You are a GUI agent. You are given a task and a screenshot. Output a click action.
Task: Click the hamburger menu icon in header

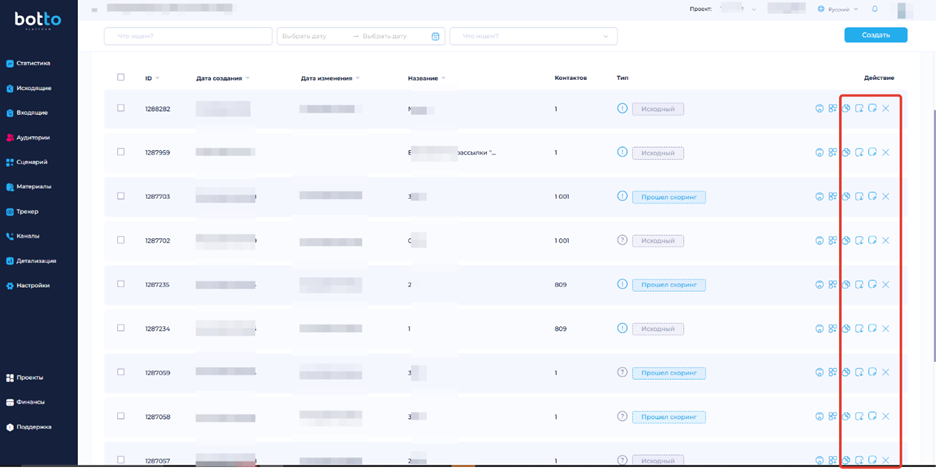[x=94, y=10]
